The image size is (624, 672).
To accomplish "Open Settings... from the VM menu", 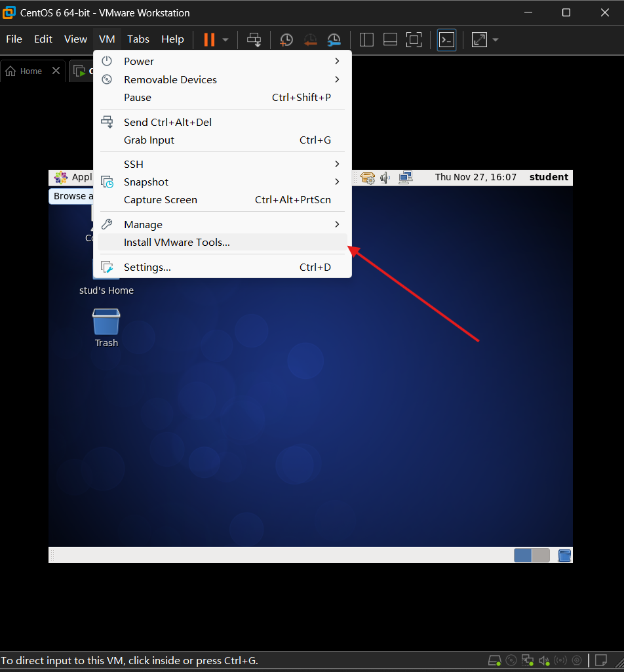I will (x=222, y=267).
